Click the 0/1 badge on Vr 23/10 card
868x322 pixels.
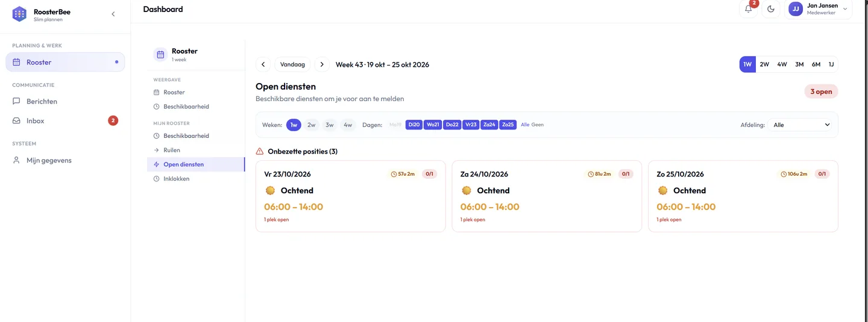coord(430,174)
